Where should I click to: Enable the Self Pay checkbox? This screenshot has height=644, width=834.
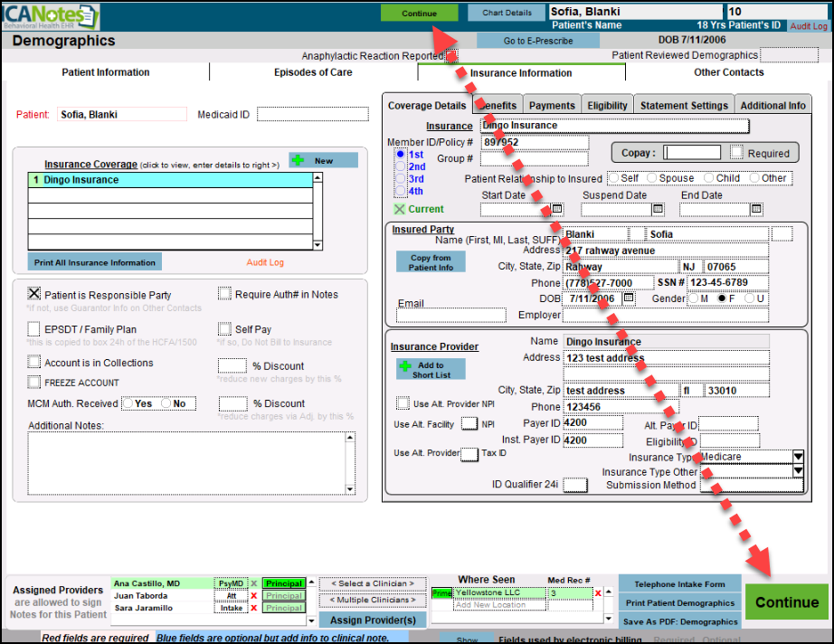tap(224, 329)
